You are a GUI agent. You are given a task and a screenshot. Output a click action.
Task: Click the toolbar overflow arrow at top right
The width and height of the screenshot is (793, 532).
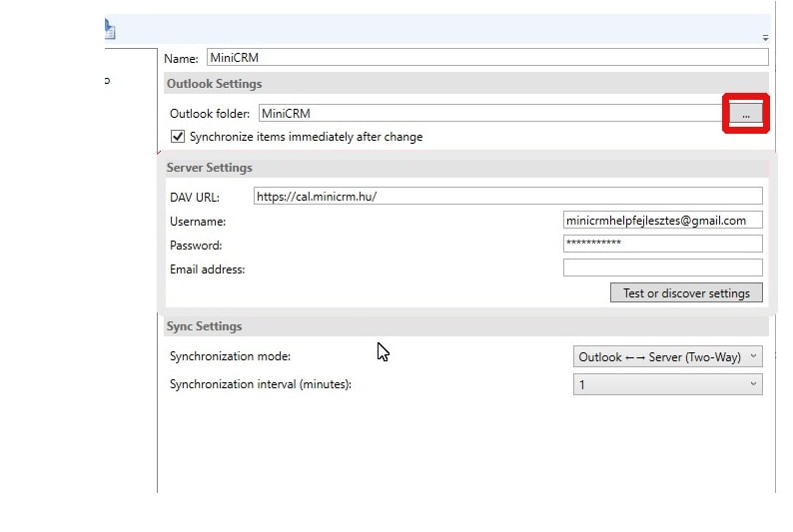click(x=765, y=38)
